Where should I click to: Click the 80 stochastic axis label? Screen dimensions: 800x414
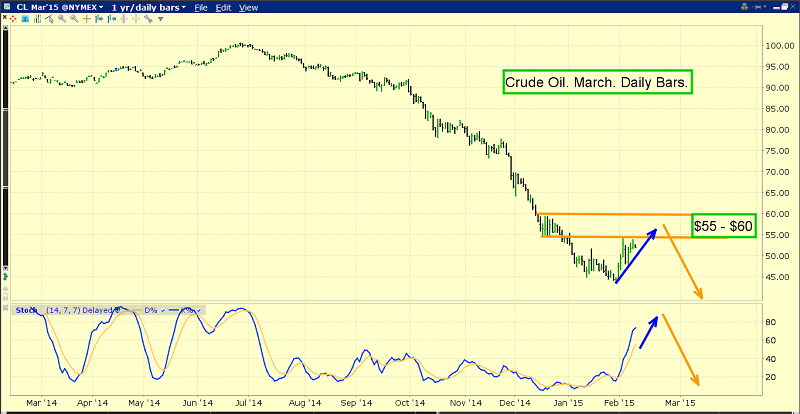pos(771,322)
